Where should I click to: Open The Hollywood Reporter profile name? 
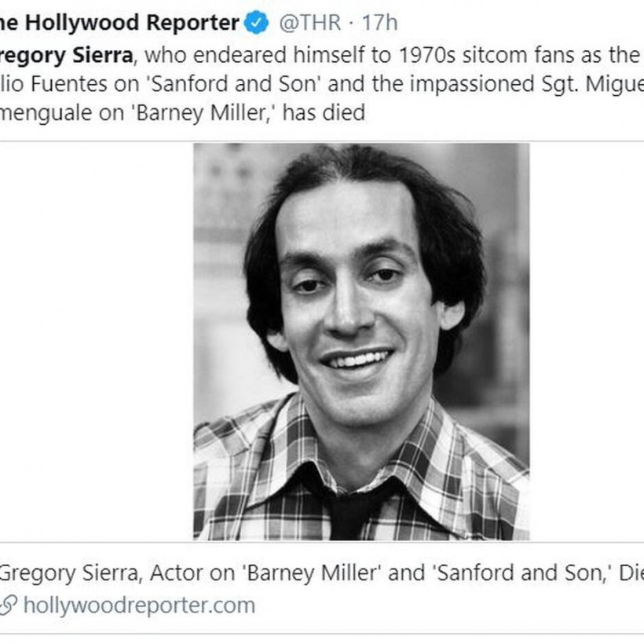point(119,23)
